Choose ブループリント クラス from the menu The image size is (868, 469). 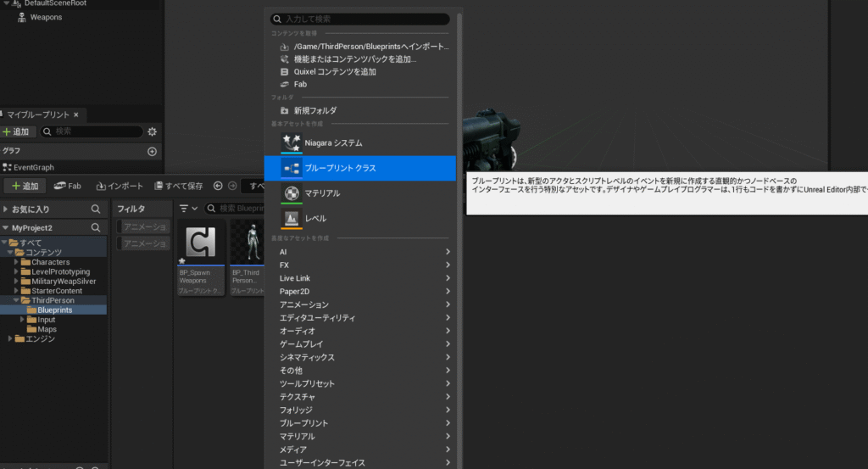coord(359,168)
